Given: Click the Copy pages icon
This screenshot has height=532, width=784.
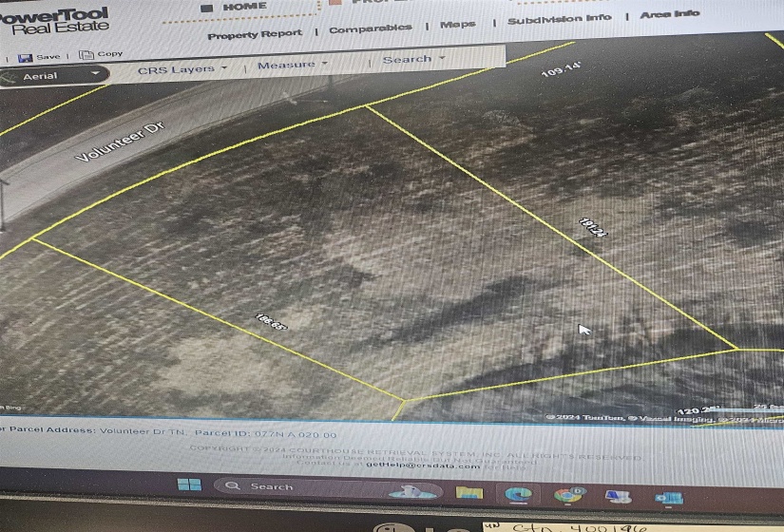Looking at the screenshot, I should coord(86,55).
